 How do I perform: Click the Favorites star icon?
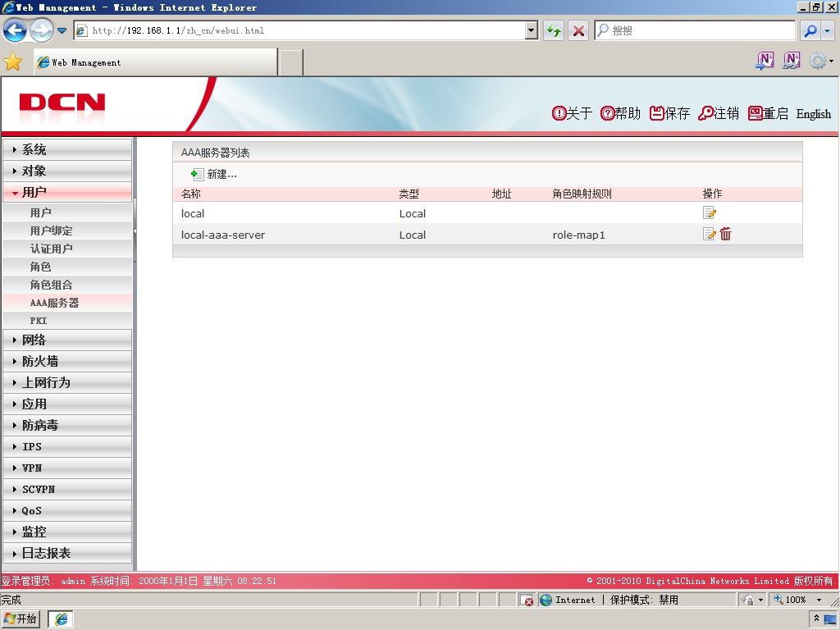point(13,62)
